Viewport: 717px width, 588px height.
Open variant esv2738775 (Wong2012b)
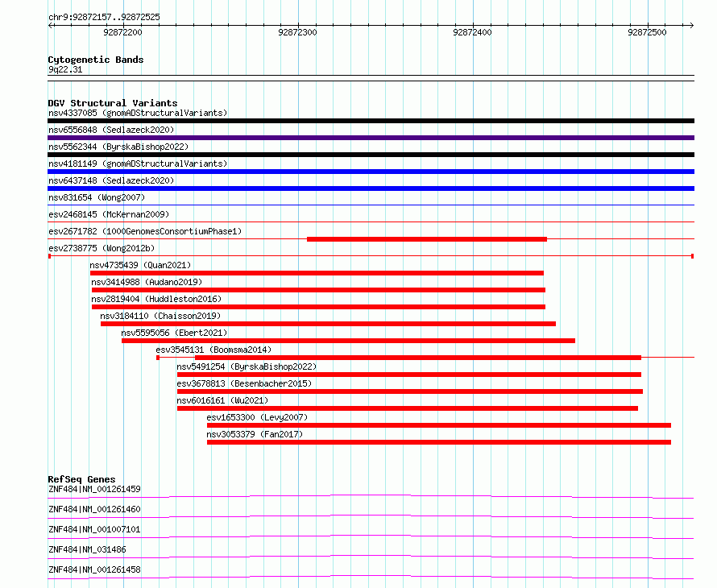tap(102, 248)
